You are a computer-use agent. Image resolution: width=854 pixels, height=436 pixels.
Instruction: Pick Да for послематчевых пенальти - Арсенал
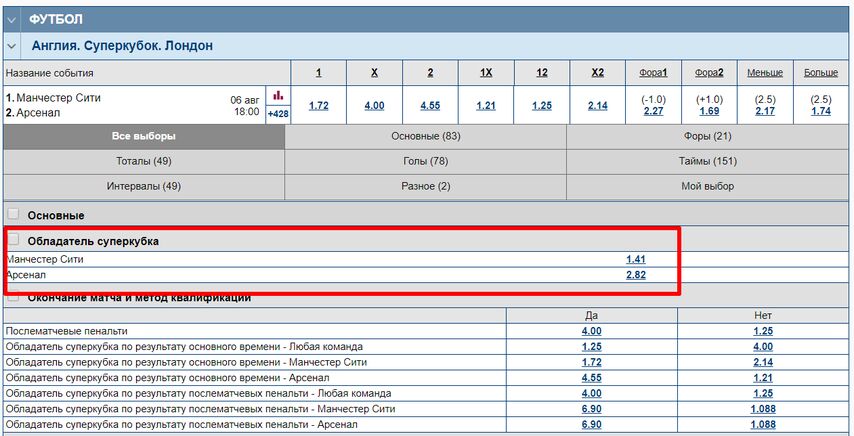[x=591, y=425]
